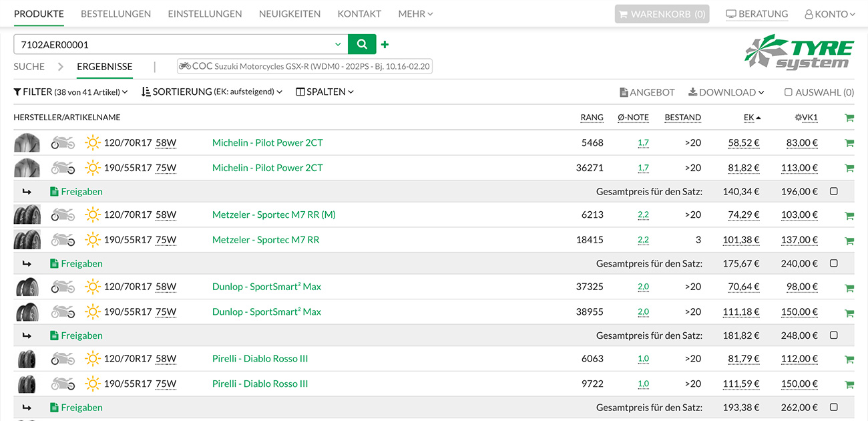Click the green plus to add a search
This screenshot has width=868, height=421.
[x=385, y=44]
